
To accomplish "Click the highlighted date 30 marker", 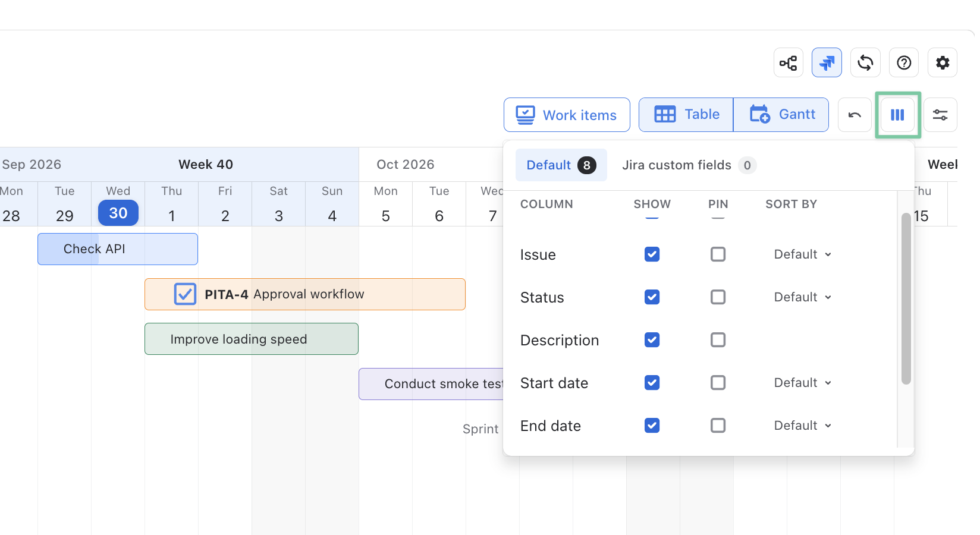I will 118,213.
